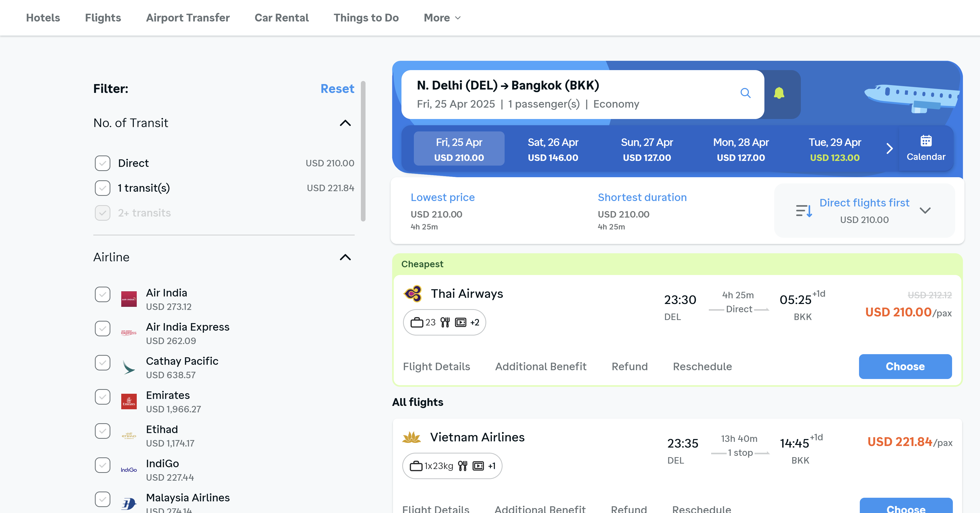Open Thai Airways Refund tab

pos(630,367)
